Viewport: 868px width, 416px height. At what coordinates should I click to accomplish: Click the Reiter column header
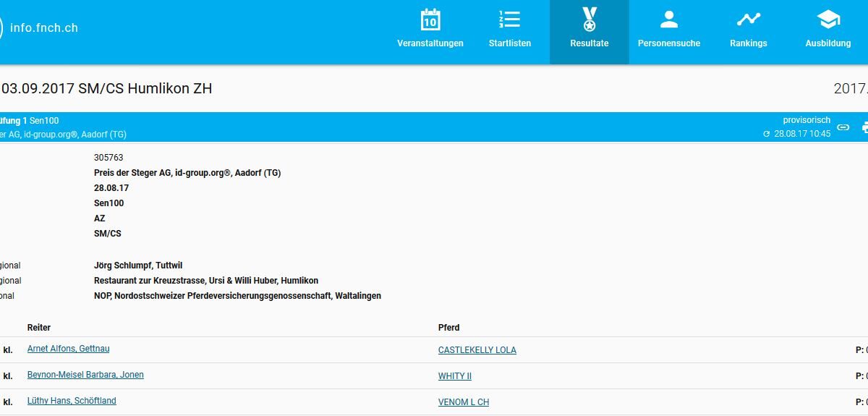pyautogui.click(x=39, y=328)
